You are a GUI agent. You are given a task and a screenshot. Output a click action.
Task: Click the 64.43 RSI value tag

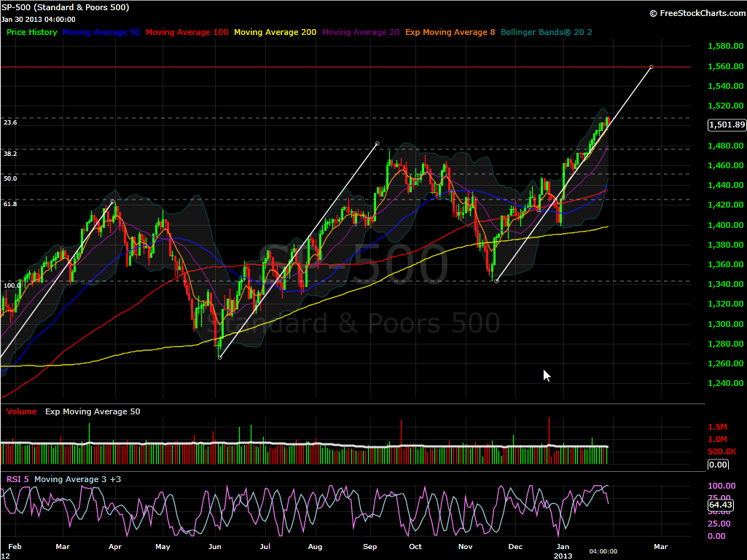[720, 505]
